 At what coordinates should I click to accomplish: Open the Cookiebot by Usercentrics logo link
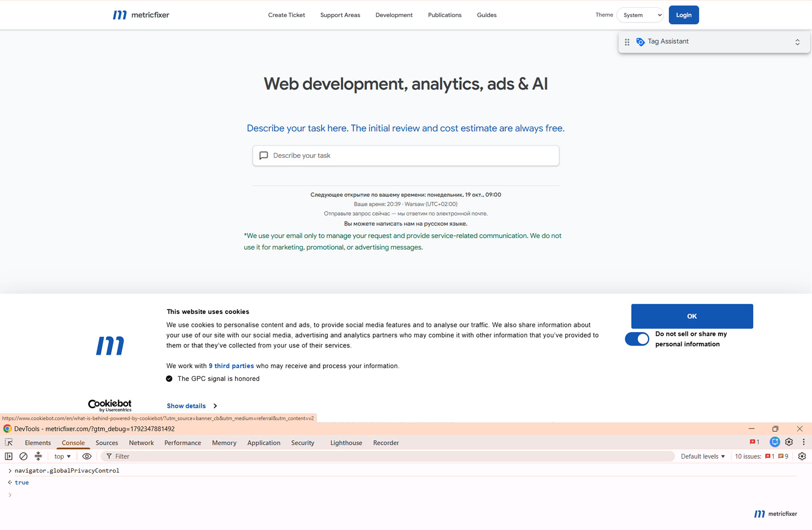[110, 406]
